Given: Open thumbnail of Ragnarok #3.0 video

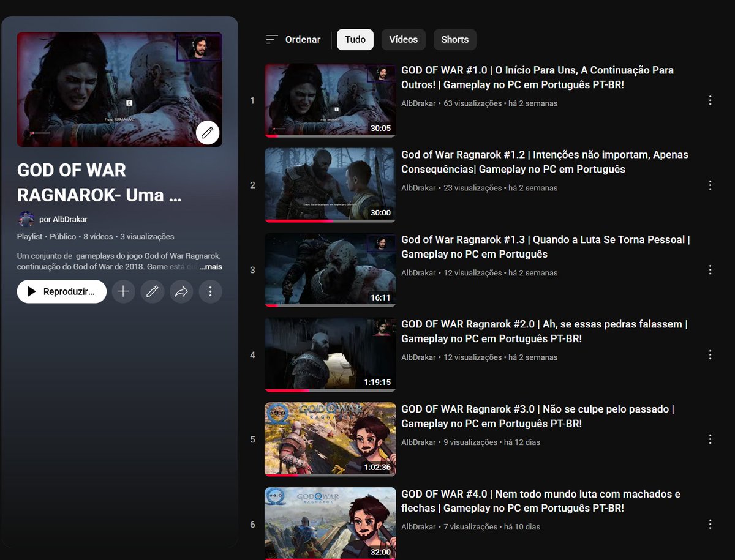Looking at the screenshot, I should click(330, 439).
